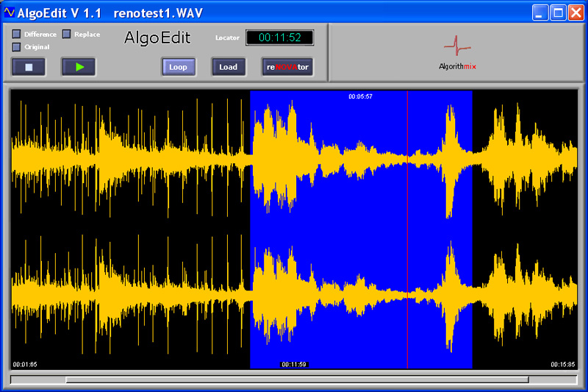Image resolution: width=588 pixels, height=392 pixels.
Task: Click the AlgoEdit title bar icon
Action: pyautogui.click(x=9, y=12)
